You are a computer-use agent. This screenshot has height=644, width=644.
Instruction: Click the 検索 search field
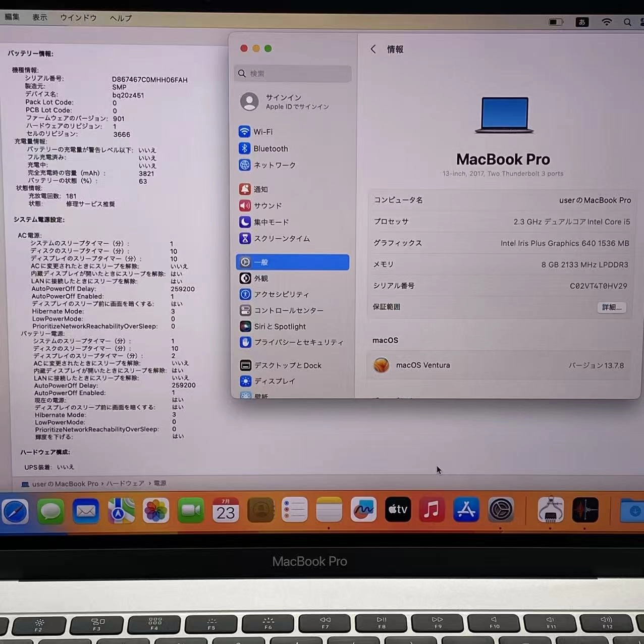(x=293, y=74)
